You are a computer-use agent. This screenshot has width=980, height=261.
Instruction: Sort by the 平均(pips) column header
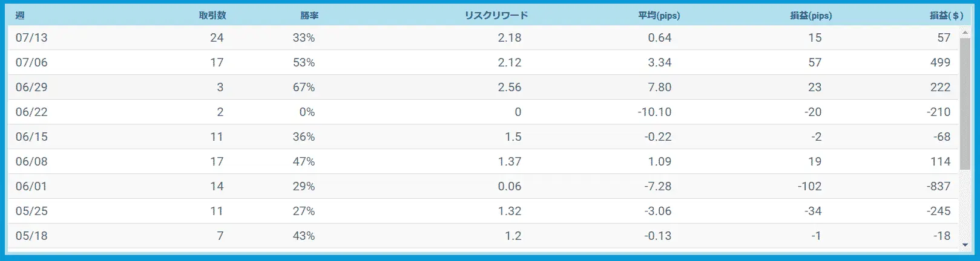point(659,16)
